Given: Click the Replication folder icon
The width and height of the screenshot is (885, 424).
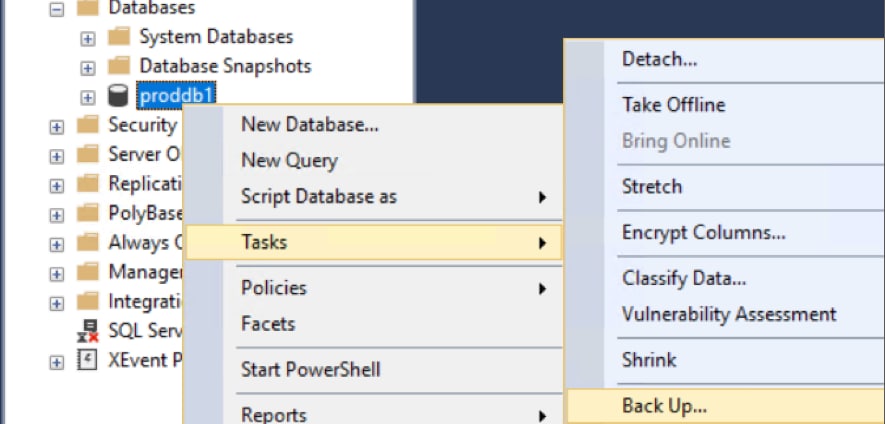Looking at the screenshot, I should 89,184.
